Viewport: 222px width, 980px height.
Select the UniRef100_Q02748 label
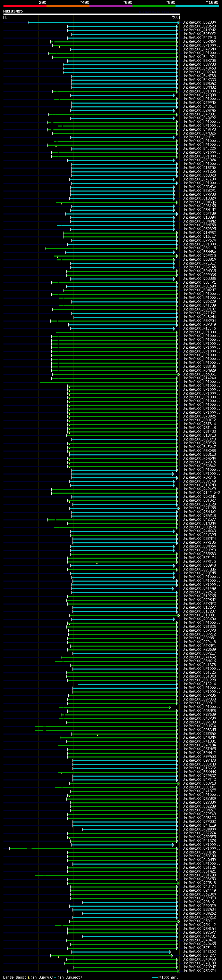[199, 72]
